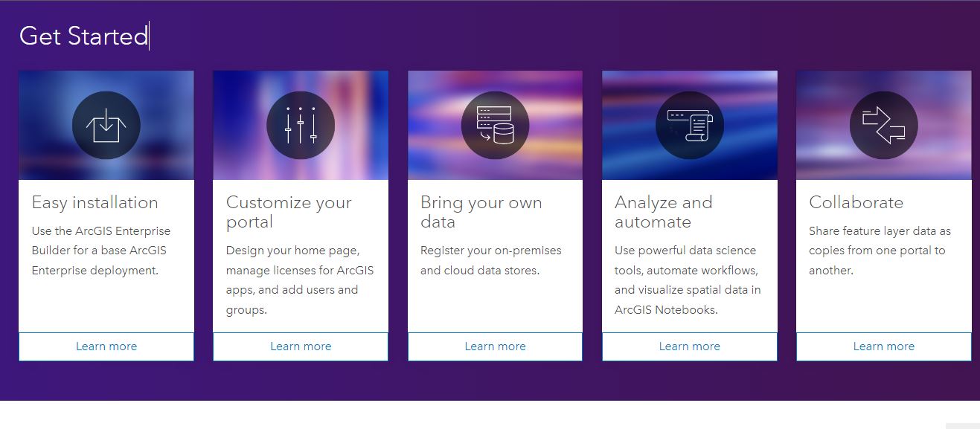Open Learn more under Customize your portal
The width and height of the screenshot is (980, 429).
[300, 346]
